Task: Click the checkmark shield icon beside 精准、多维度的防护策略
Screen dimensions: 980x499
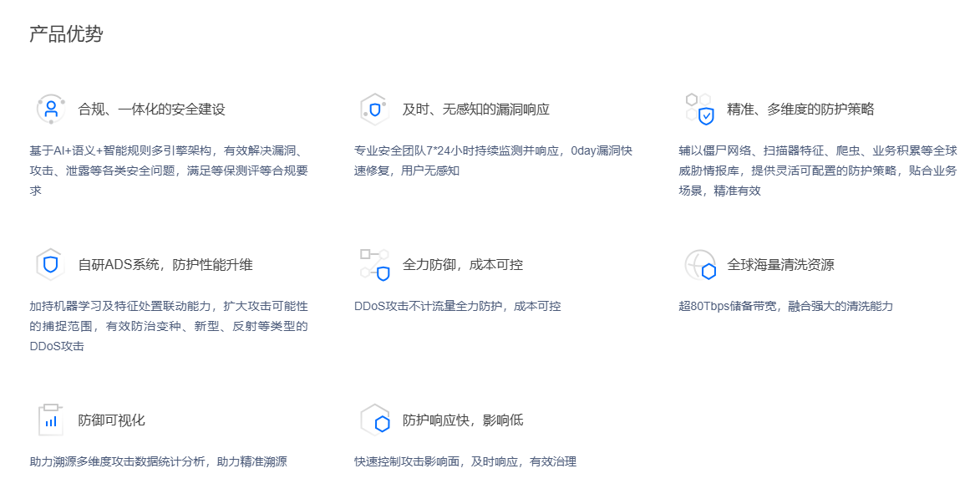Action: click(x=699, y=109)
